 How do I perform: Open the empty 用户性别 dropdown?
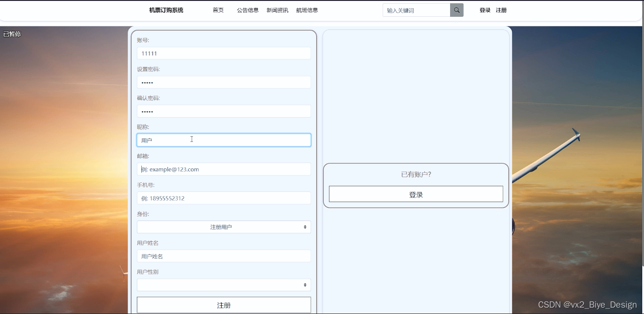tap(224, 285)
